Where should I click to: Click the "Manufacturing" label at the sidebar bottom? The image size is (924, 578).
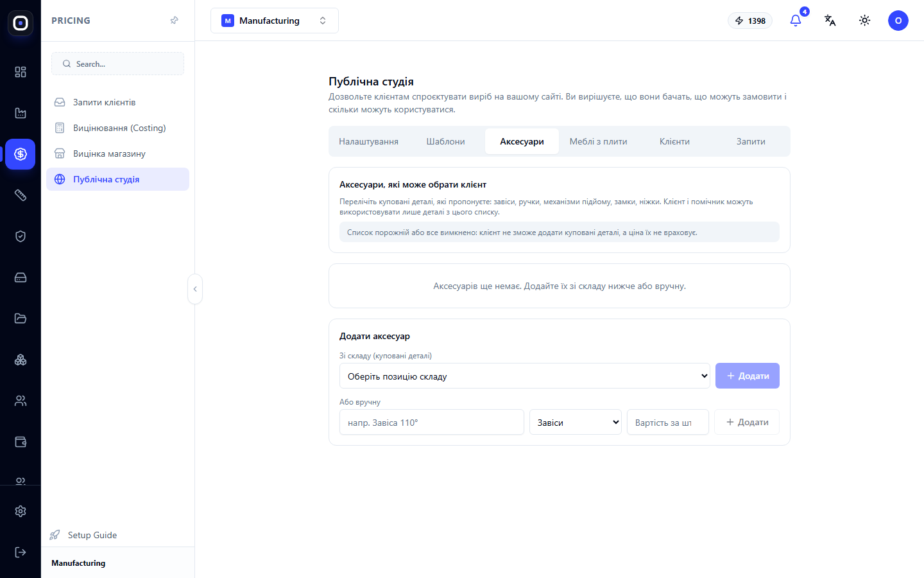pos(78,563)
